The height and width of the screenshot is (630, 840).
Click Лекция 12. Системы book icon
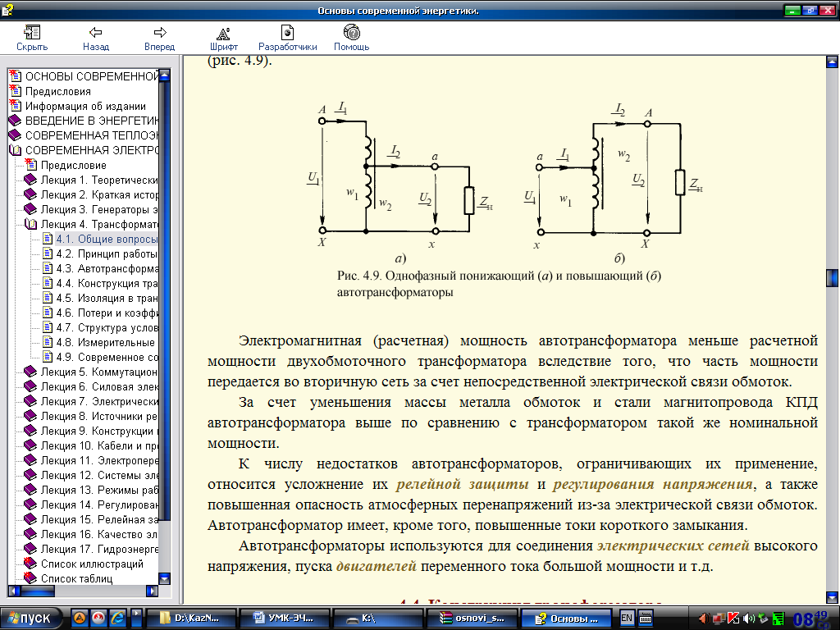point(30,475)
